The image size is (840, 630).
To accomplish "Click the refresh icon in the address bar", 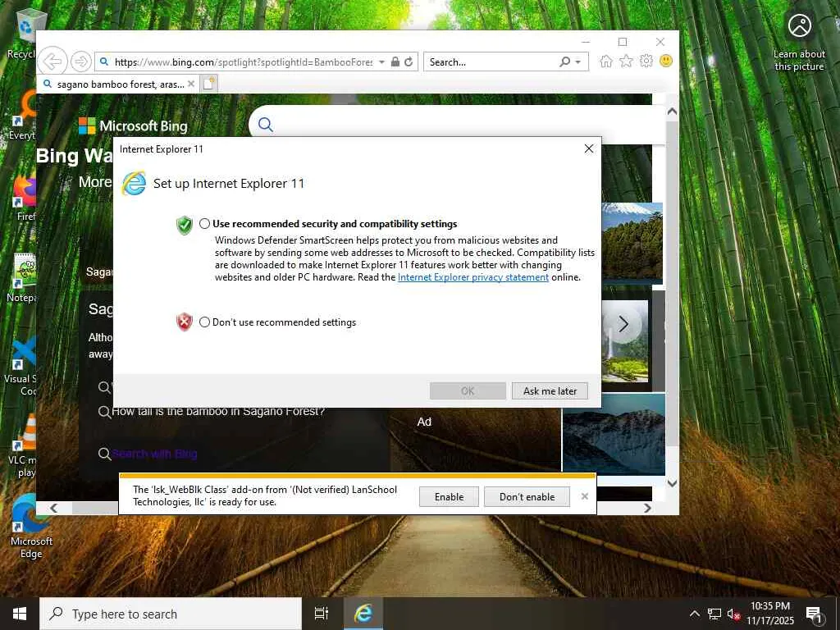I will 409,62.
